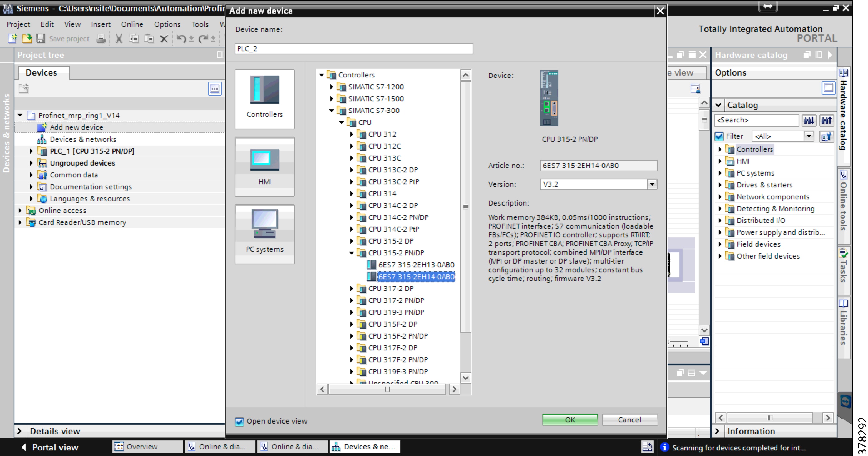Switch to Overview taskbar tab
This screenshot has width=868, height=456.
click(x=147, y=447)
